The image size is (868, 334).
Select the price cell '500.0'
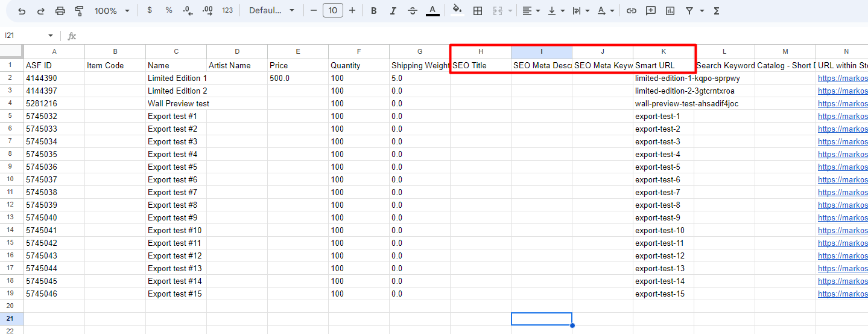click(x=298, y=78)
